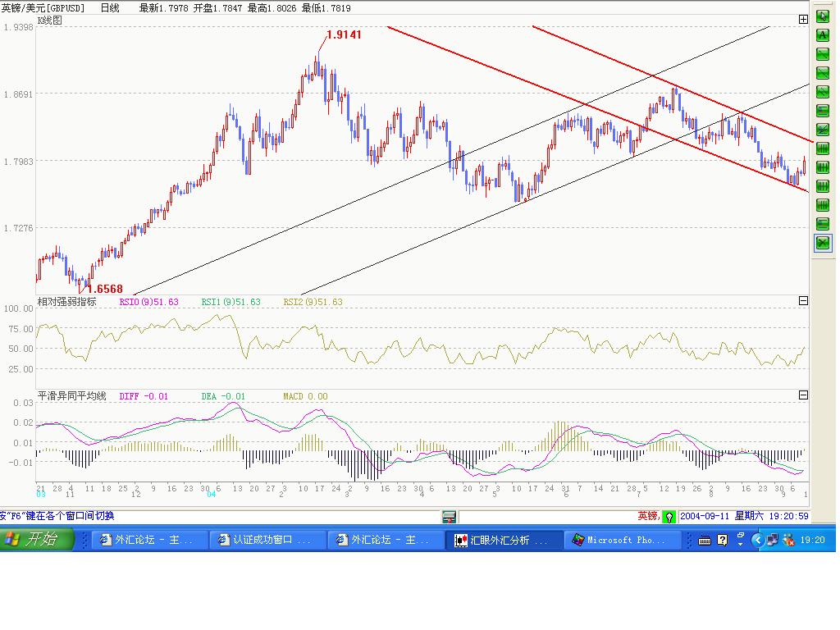
Task: Select the third vertical cycle lines tool
Action: pyautogui.click(x=822, y=186)
